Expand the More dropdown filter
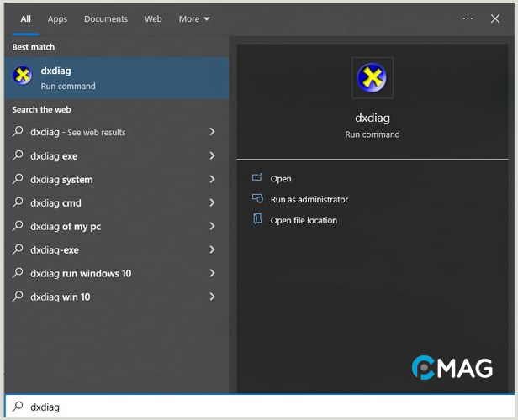Image resolution: width=518 pixels, height=420 pixels. click(194, 18)
